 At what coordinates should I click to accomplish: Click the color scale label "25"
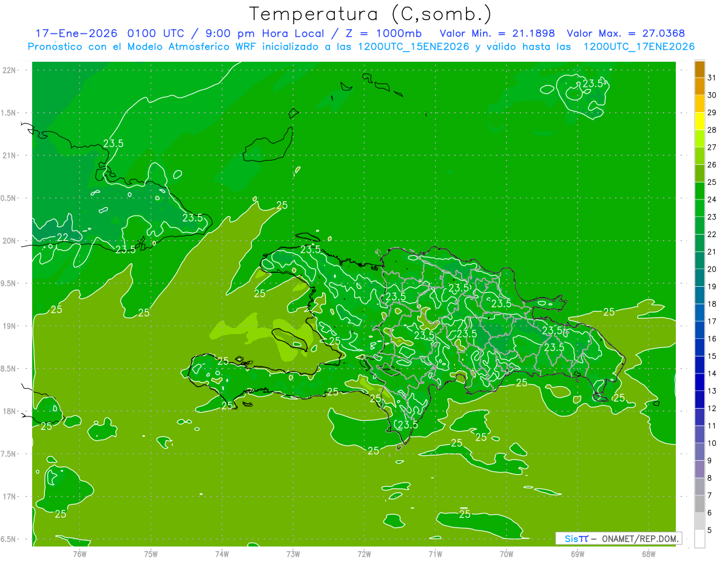pos(712,182)
